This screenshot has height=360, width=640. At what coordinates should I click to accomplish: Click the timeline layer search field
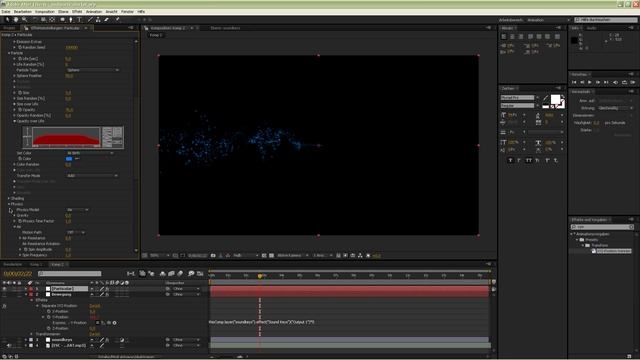pyautogui.click(x=69, y=273)
